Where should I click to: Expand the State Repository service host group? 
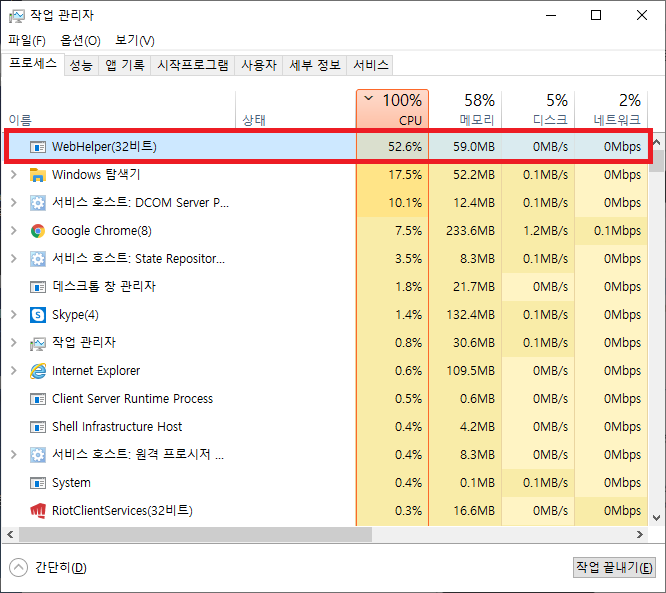pyautogui.click(x=14, y=259)
